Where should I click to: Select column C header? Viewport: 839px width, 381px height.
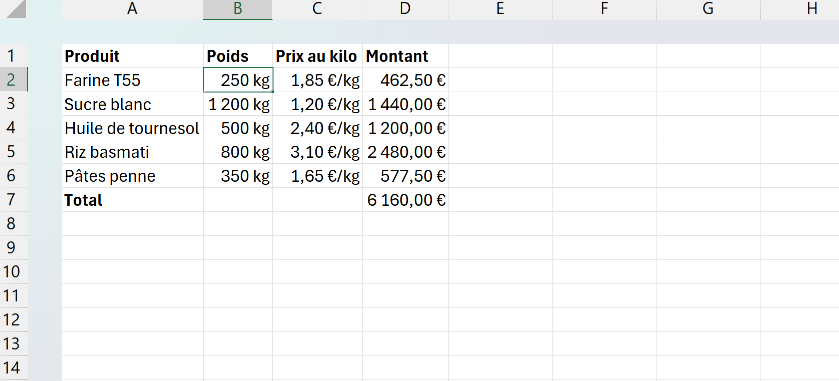[317, 9]
